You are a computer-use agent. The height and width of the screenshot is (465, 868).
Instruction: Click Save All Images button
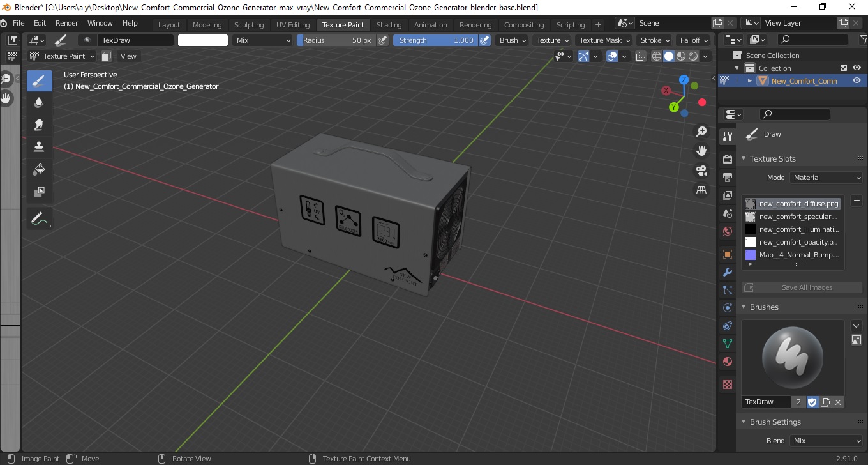[802, 287]
